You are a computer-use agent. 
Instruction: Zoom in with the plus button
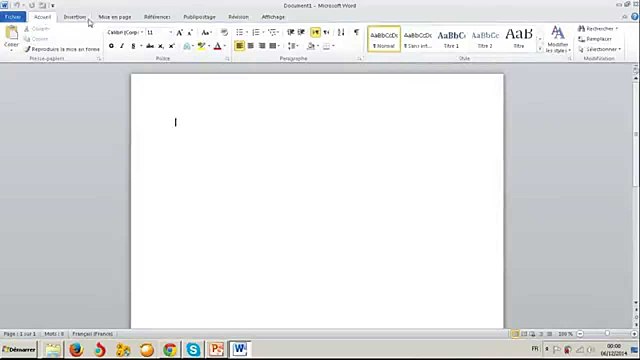tap(634, 334)
